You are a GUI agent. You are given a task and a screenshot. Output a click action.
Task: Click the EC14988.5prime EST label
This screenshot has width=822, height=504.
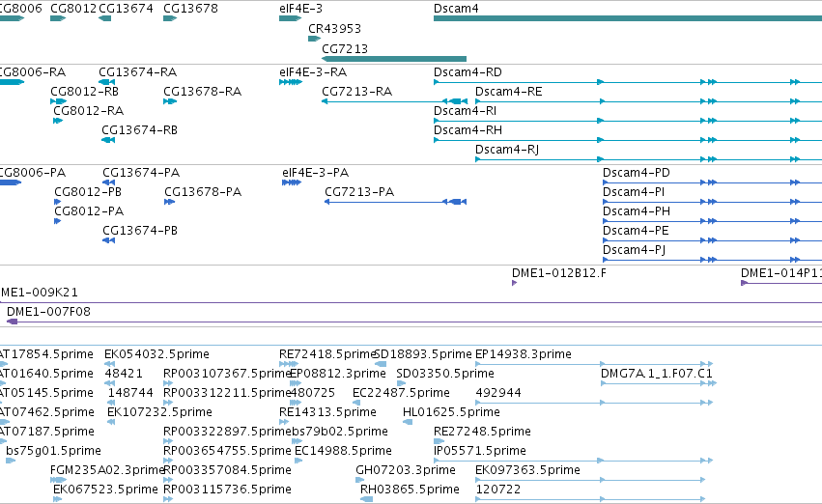point(343,451)
